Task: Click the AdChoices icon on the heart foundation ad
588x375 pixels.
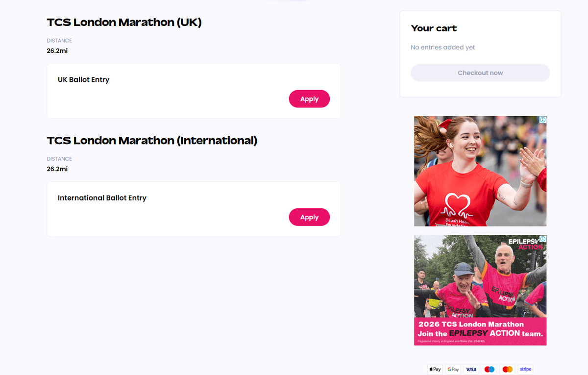Action: coord(543,120)
